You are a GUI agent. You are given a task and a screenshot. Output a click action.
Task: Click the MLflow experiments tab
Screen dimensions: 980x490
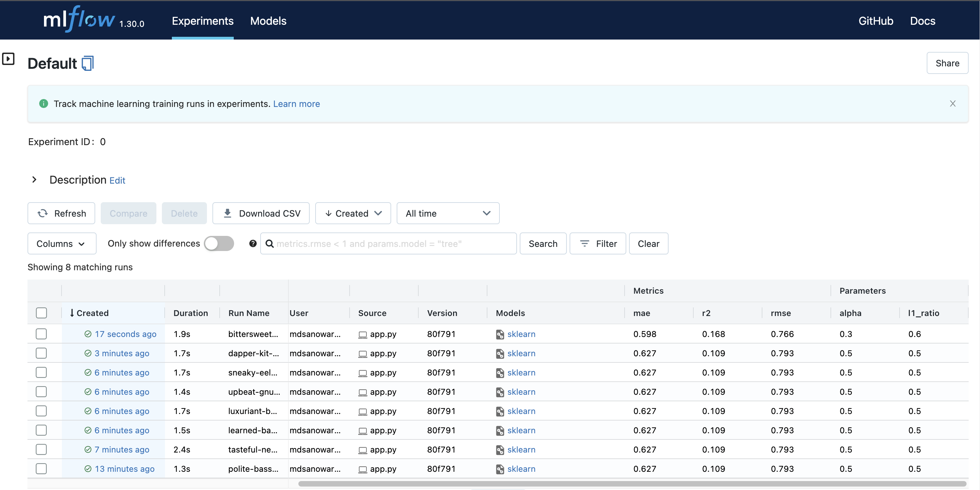[203, 20]
